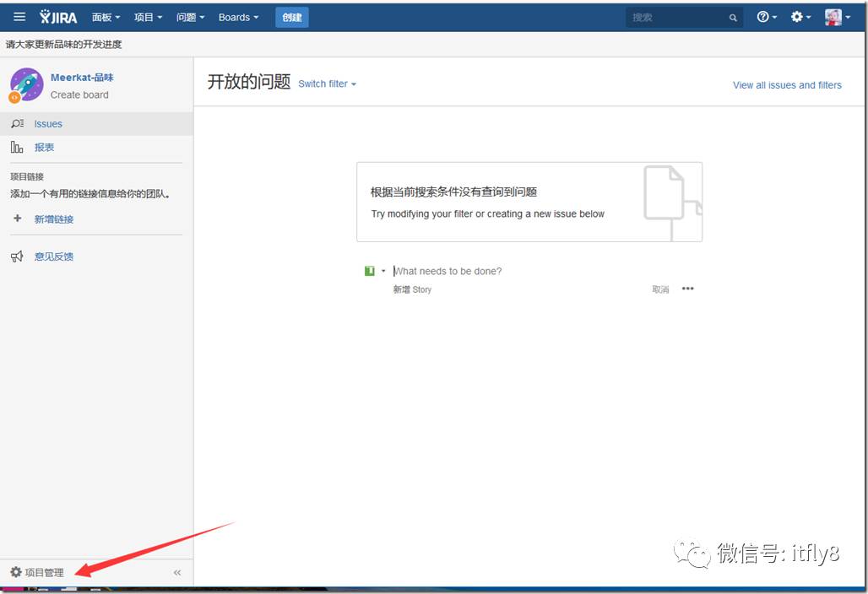Open the three dots more options
The image size is (868, 594).
687,289
